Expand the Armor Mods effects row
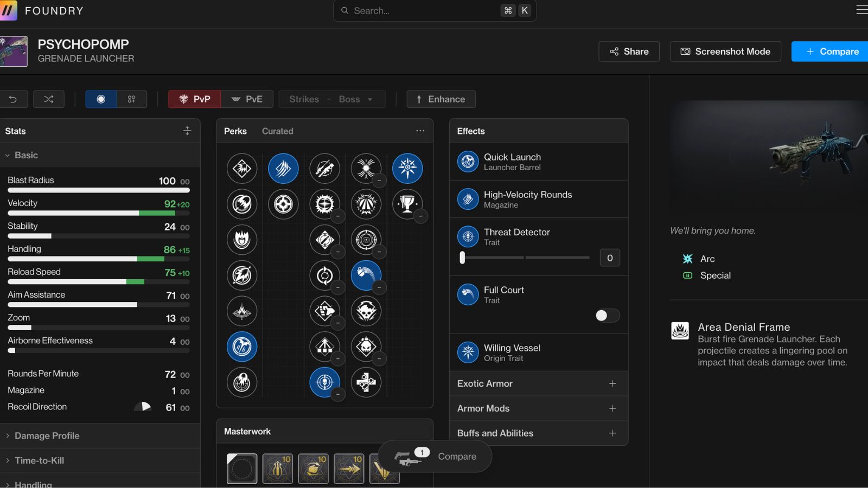Screen dimensions: 868x488 (538, 408)
